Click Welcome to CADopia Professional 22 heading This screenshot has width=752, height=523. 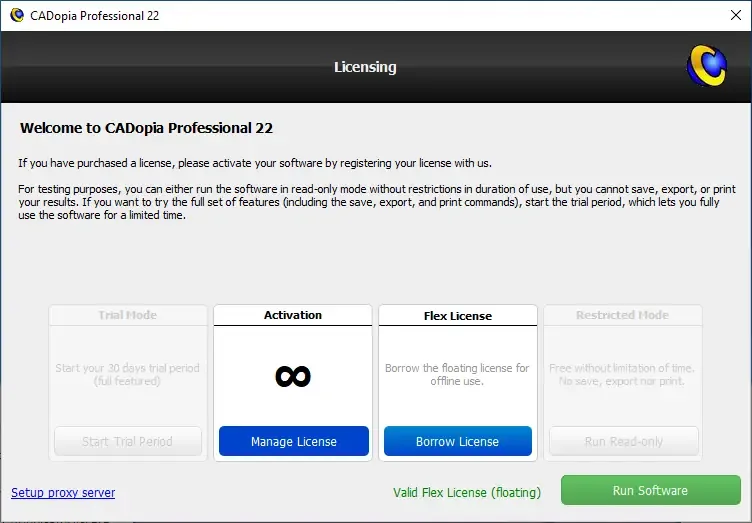coord(146,128)
